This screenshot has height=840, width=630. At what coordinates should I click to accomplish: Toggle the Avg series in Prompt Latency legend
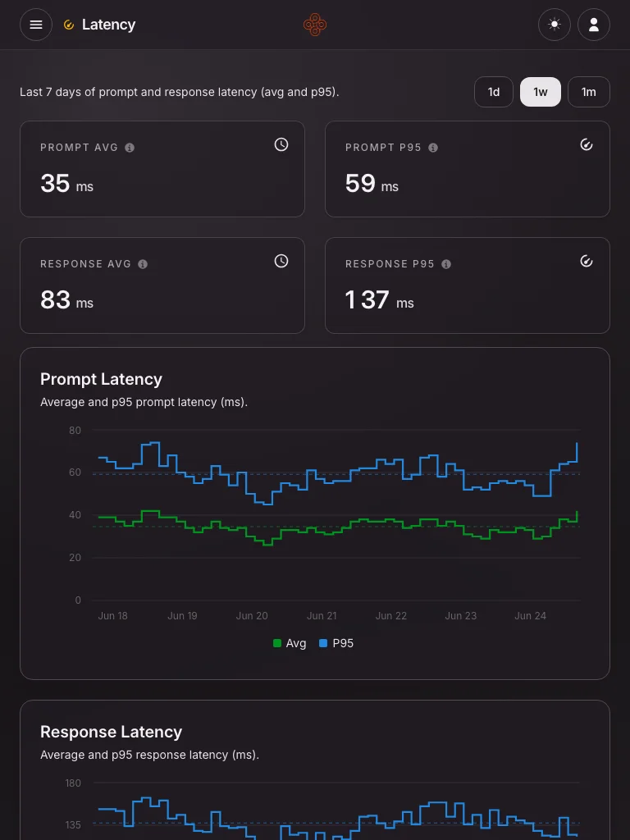[x=290, y=643]
